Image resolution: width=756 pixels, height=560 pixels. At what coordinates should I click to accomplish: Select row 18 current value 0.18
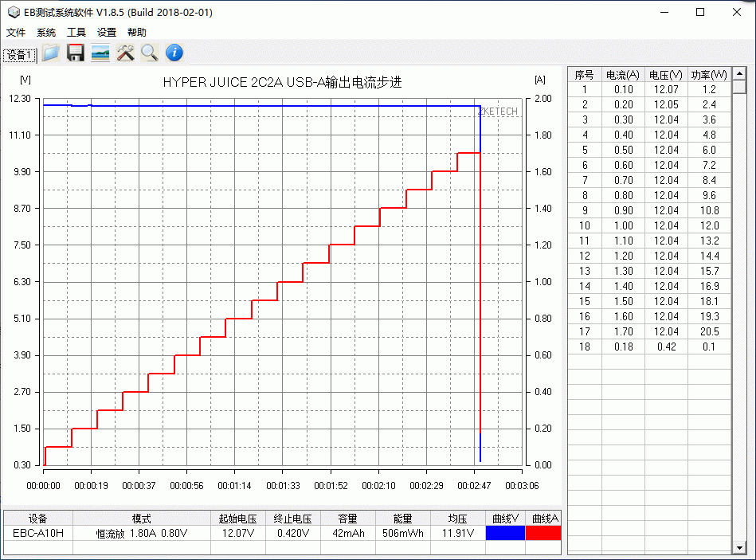(x=624, y=347)
